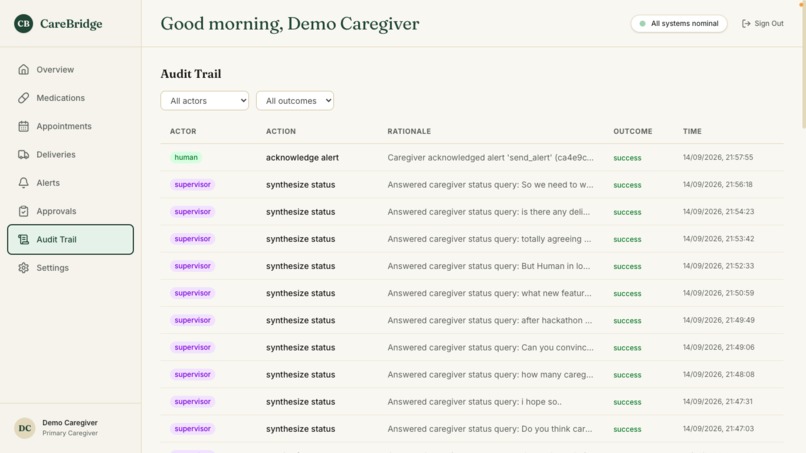Click the green system status dot
The image size is (806, 453).
[642, 24]
